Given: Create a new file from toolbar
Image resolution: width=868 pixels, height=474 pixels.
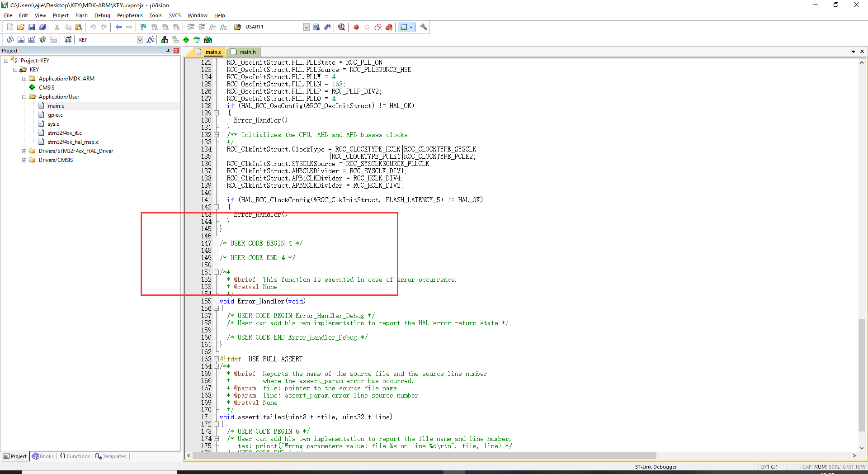Looking at the screenshot, I should coord(10,27).
